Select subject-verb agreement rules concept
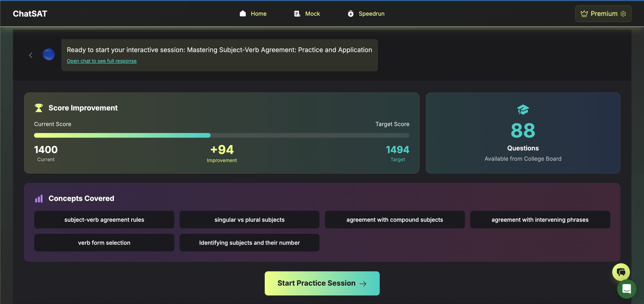Image resolution: width=644 pixels, height=304 pixels. coord(104,220)
